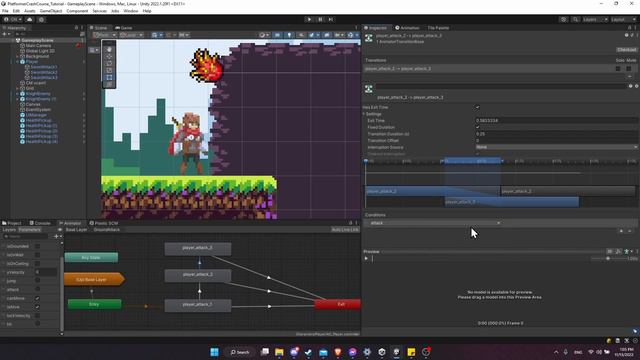Click the Pause button in top toolbar
Screen dimensions: 640x360
point(320,19)
